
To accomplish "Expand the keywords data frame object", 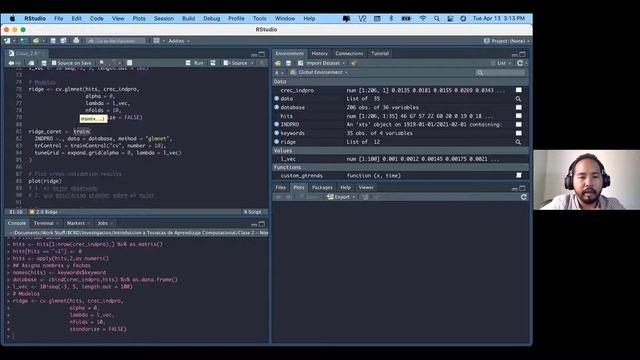I will click(x=277, y=133).
